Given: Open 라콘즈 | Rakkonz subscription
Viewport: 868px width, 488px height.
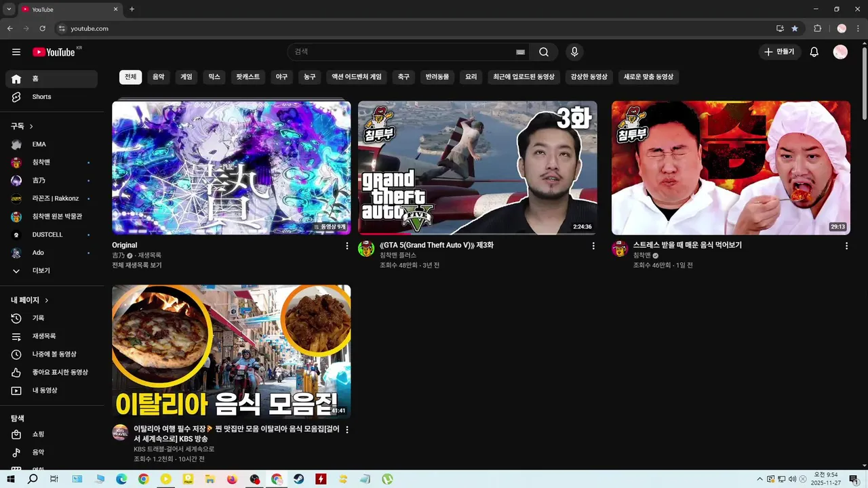Looking at the screenshot, I should pos(52,199).
